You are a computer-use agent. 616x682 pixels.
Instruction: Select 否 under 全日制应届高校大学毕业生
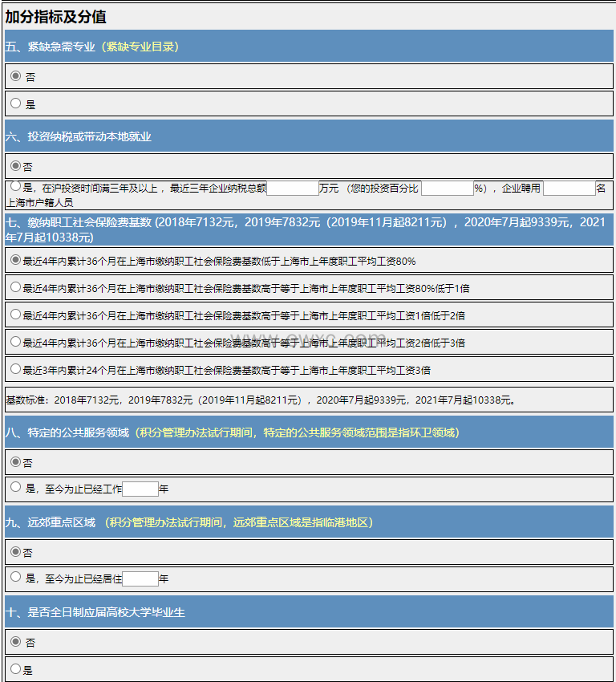pos(16,642)
